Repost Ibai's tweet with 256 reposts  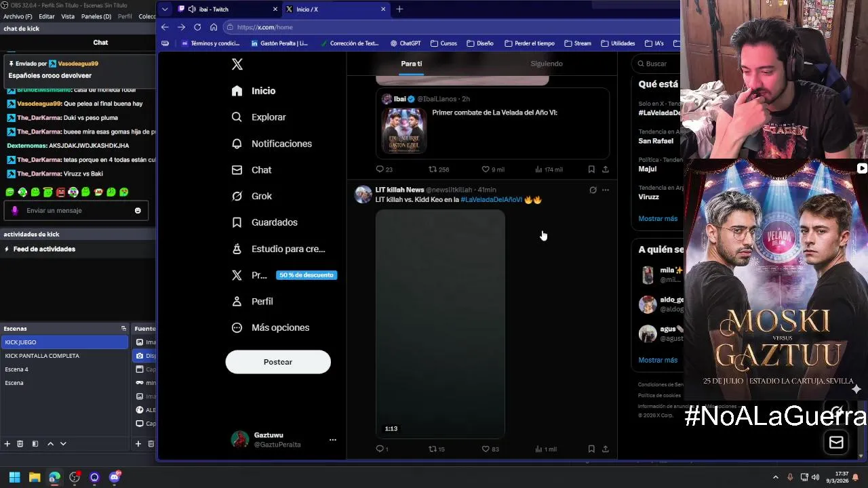pyautogui.click(x=439, y=169)
